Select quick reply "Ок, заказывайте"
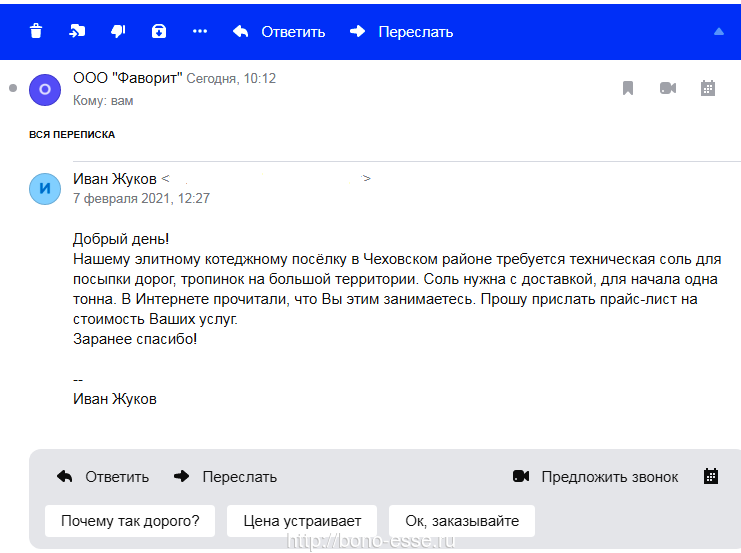This screenshot has height=553, width=741. (462, 521)
